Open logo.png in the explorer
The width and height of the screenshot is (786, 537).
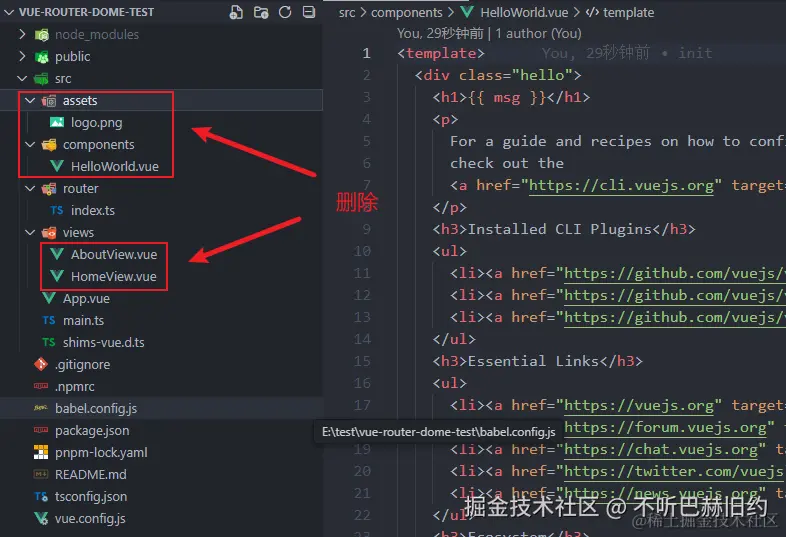(x=97, y=122)
